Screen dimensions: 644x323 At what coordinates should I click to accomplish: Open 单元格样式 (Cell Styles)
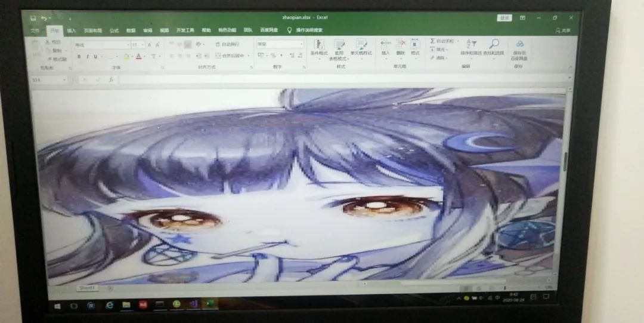click(x=361, y=50)
